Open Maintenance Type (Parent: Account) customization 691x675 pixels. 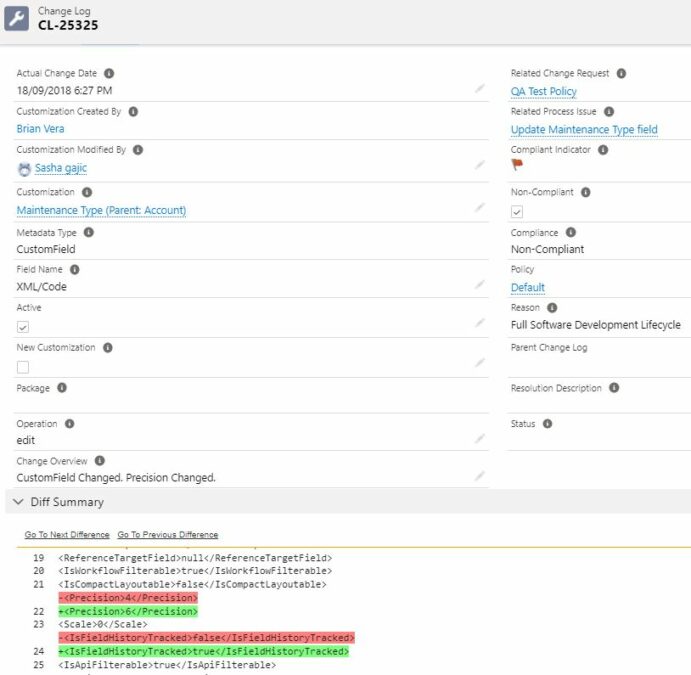pos(101,211)
